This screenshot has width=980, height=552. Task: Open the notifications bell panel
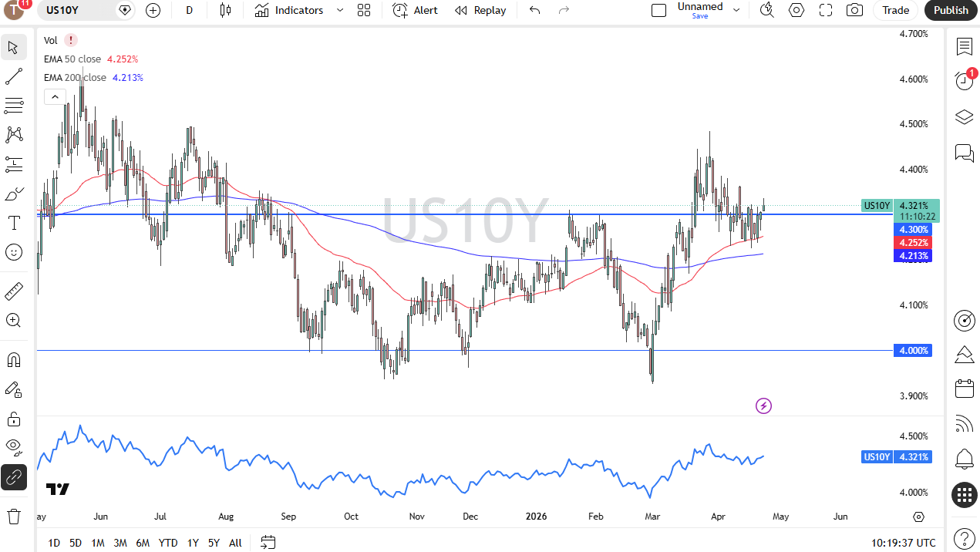(x=964, y=459)
